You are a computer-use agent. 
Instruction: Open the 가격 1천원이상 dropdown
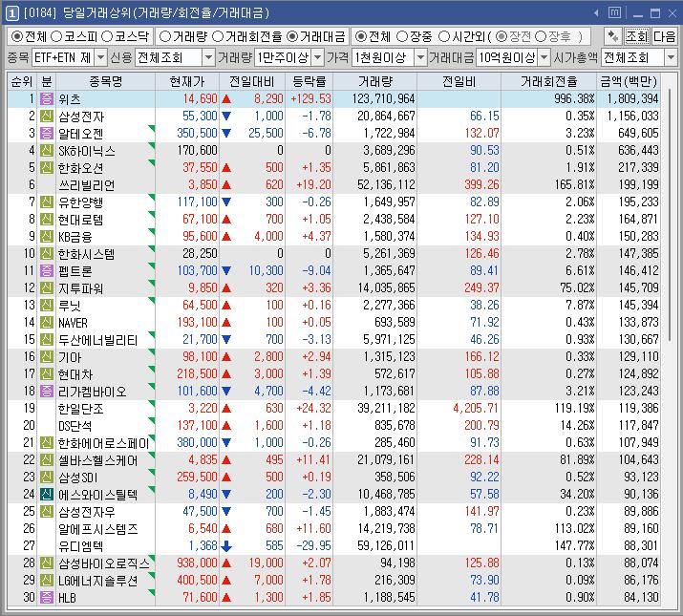[x=420, y=57]
